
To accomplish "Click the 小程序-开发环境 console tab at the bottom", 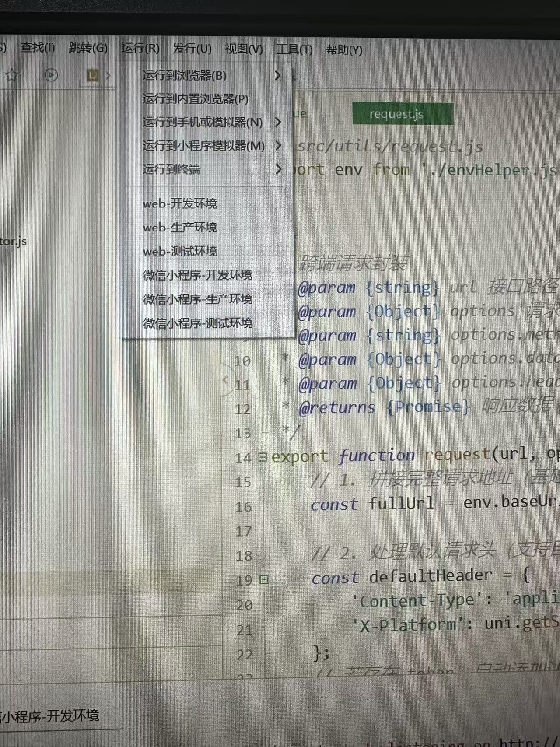I will (50, 716).
